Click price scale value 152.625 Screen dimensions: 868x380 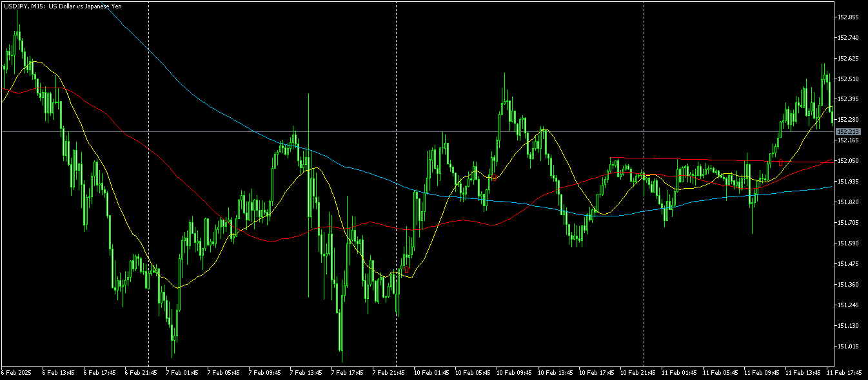(x=847, y=58)
